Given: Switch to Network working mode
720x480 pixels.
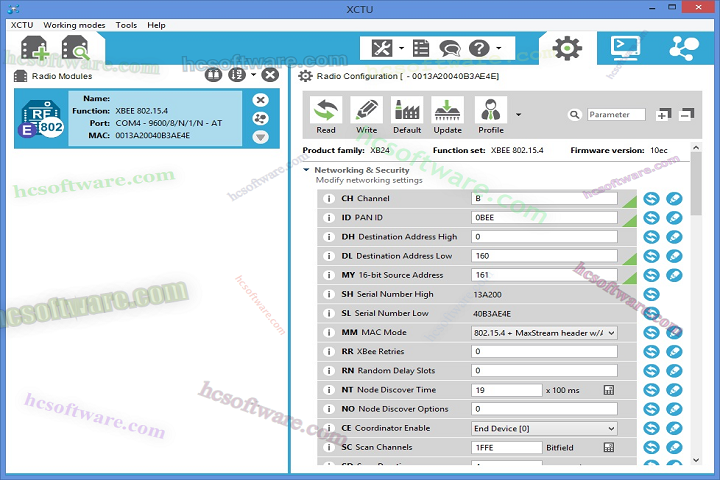Looking at the screenshot, I should (x=684, y=48).
